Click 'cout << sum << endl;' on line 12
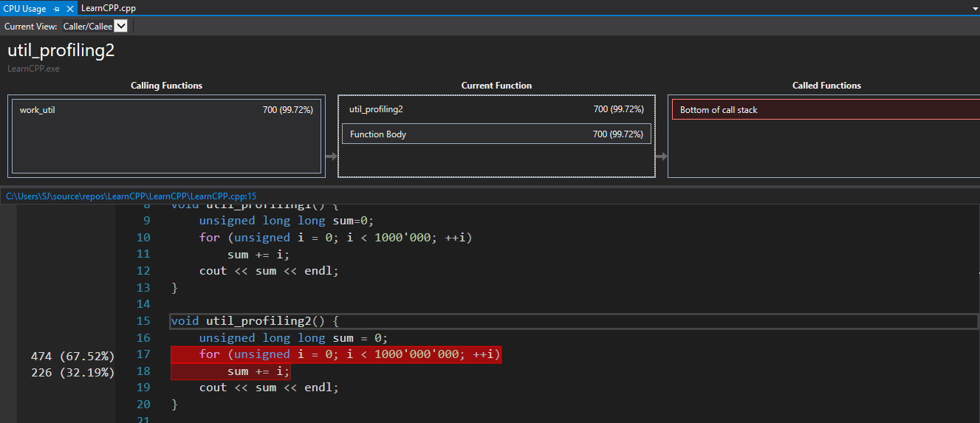Viewport: 980px width, 423px height. pyautogui.click(x=269, y=271)
